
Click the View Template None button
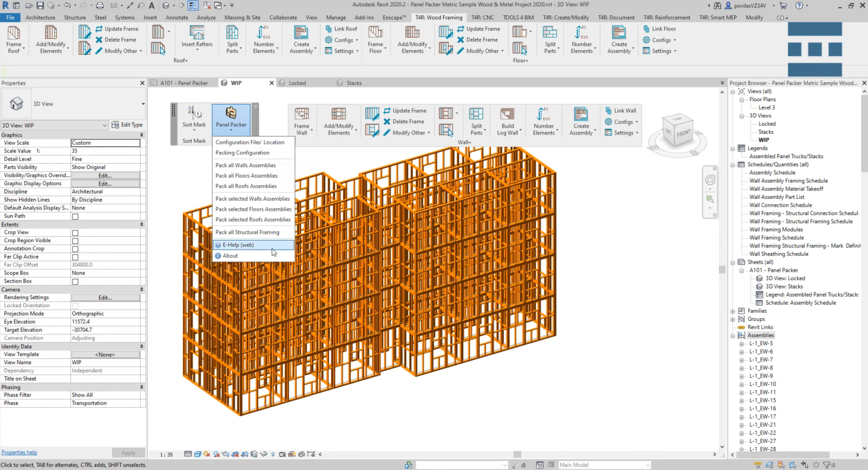tap(105, 355)
